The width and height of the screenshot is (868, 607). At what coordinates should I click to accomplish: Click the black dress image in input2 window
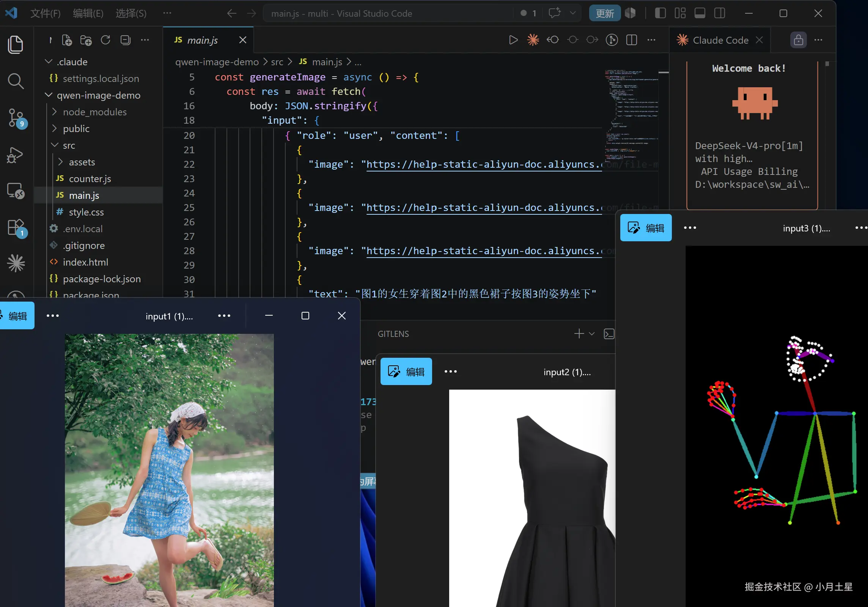coord(532,498)
